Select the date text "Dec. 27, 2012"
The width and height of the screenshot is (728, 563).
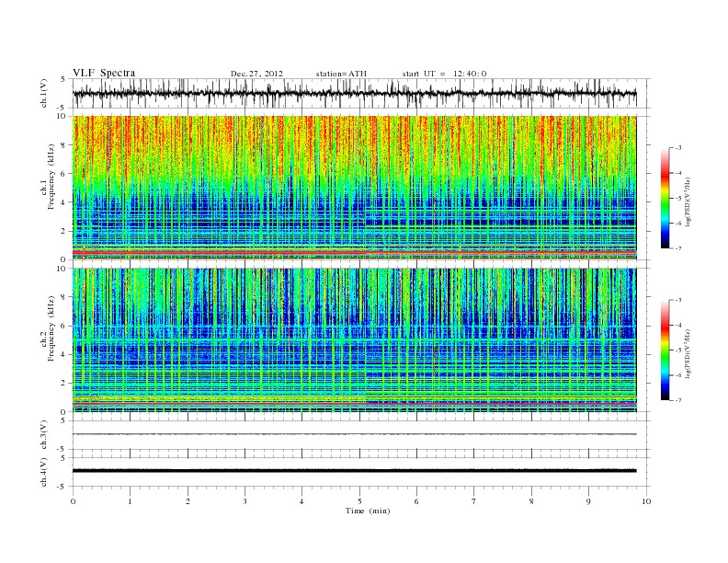256,74
